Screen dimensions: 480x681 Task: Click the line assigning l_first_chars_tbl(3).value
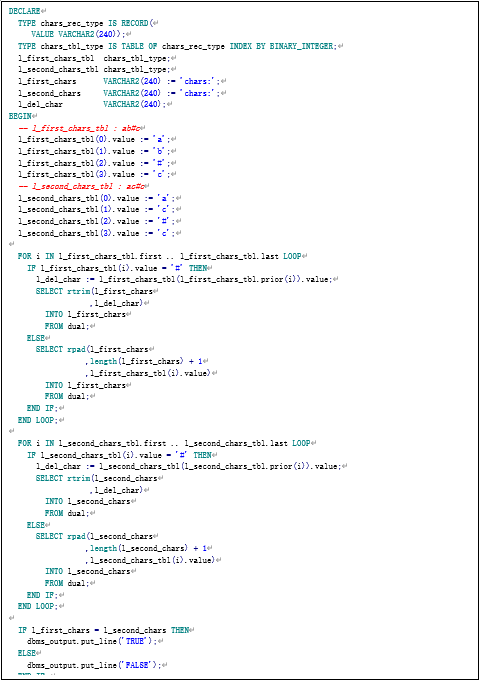pyautogui.click(x=94, y=175)
